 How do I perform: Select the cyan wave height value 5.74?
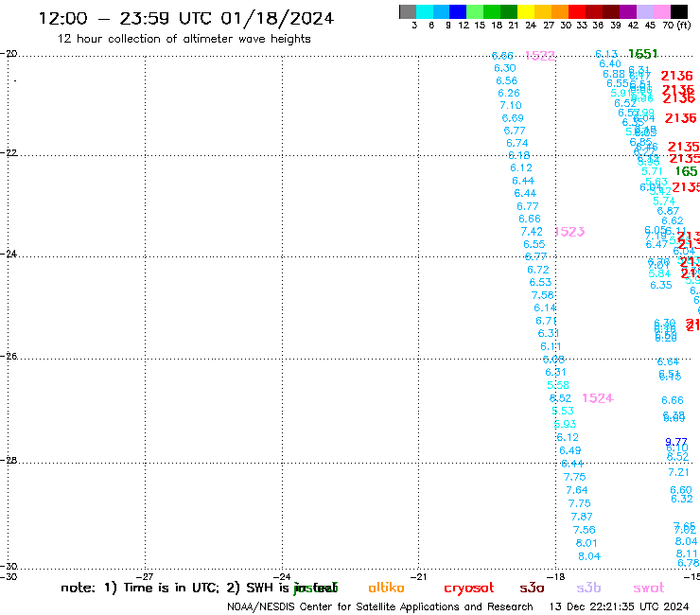[x=664, y=202]
